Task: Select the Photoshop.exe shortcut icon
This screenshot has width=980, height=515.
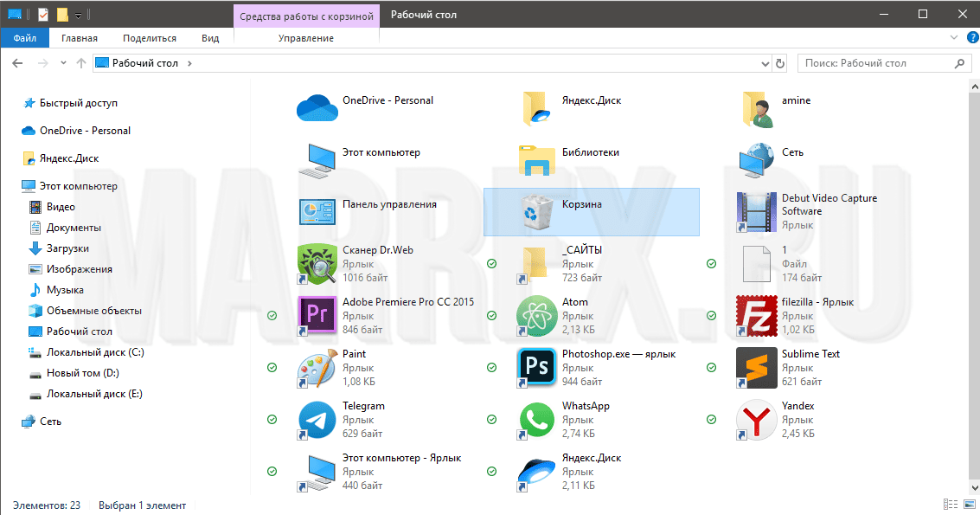Action: coord(537,368)
